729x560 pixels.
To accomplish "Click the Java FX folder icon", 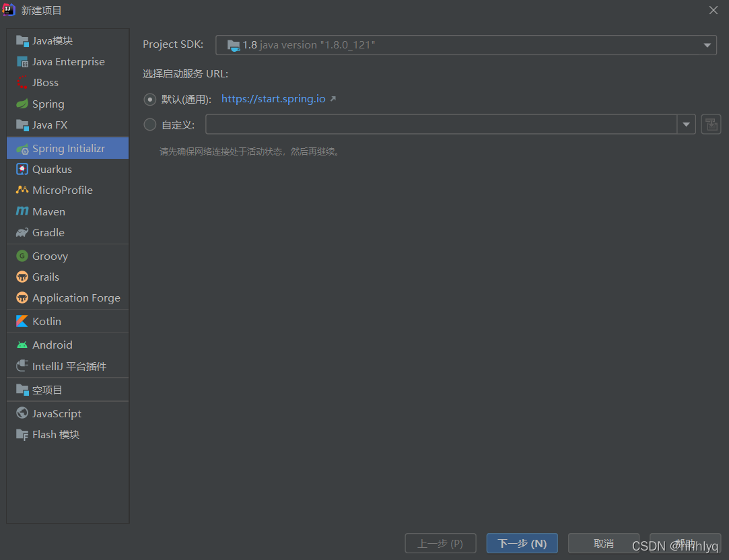I will click(x=22, y=125).
